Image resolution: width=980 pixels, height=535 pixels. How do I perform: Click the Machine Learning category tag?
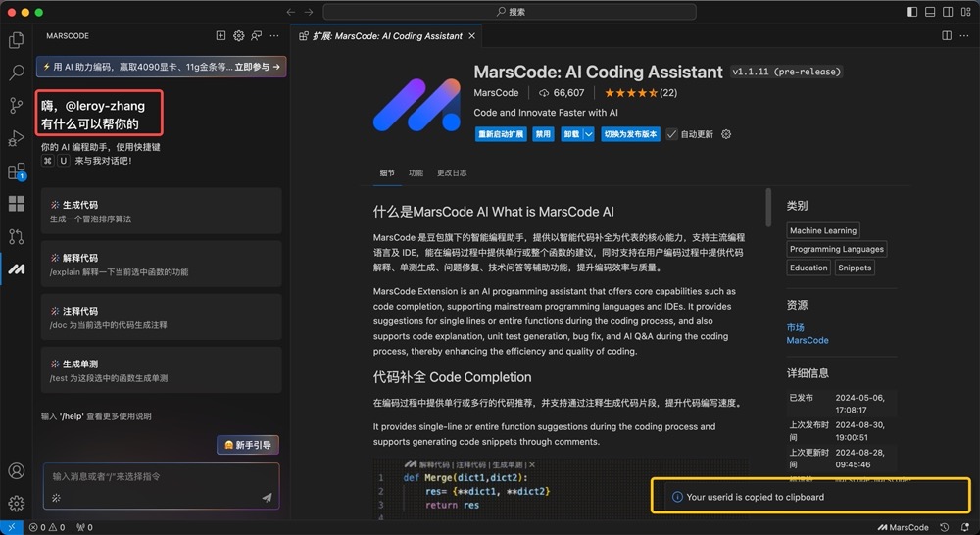(x=823, y=230)
